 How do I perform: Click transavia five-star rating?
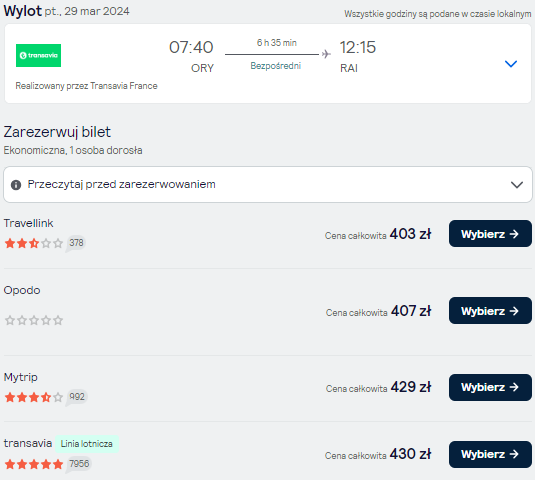pos(34,464)
